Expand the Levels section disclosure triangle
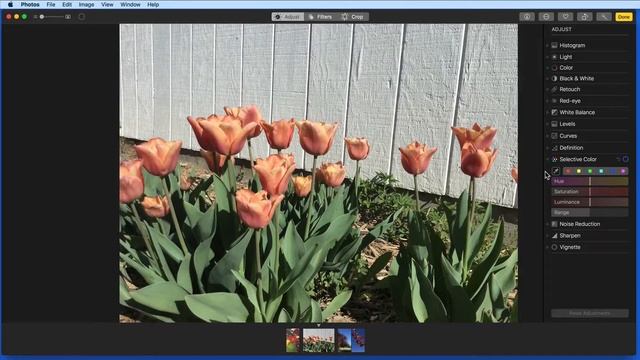Screen dimensions: 640x360 547,124
